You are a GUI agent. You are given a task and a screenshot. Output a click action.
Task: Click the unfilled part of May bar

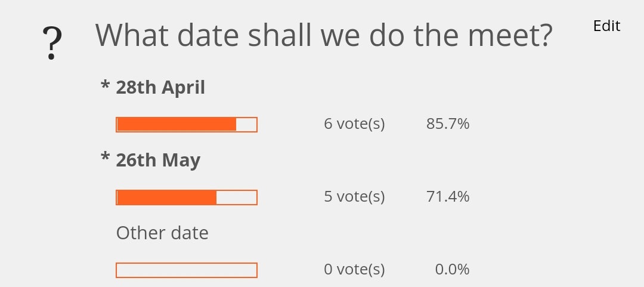[237, 197]
